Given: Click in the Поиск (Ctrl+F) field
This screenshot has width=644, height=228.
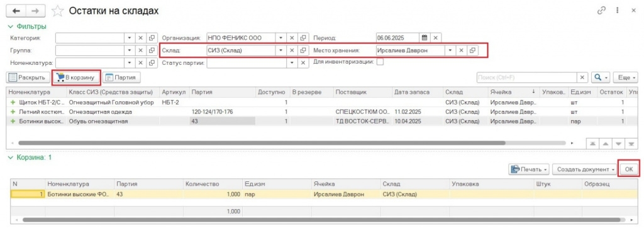Looking at the screenshot, I should point(527,77).
